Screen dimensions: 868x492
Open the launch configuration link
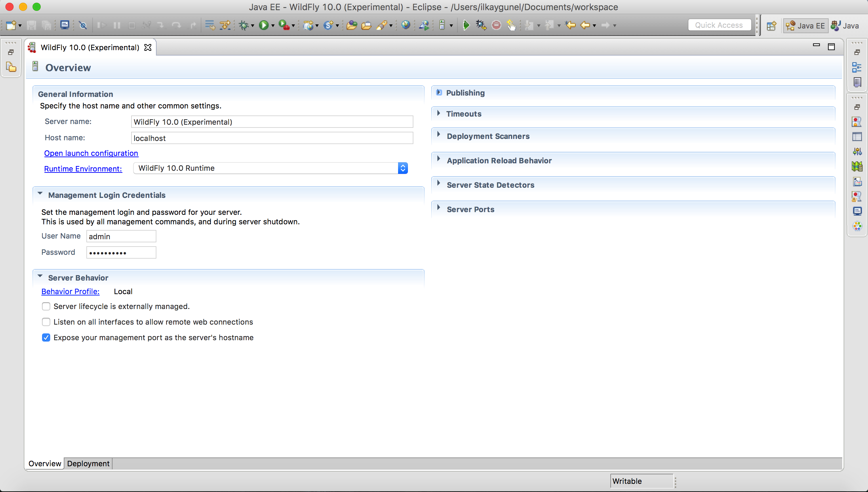91,153
